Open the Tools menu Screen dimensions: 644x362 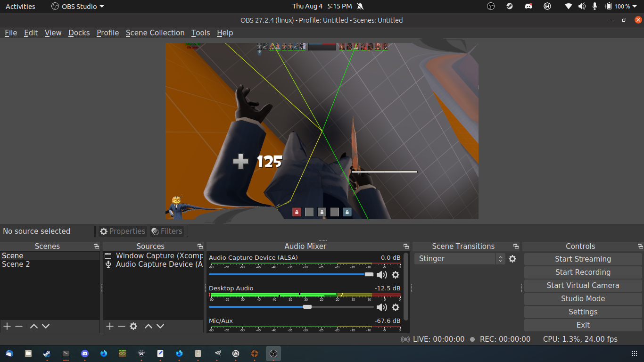point(201,33)
